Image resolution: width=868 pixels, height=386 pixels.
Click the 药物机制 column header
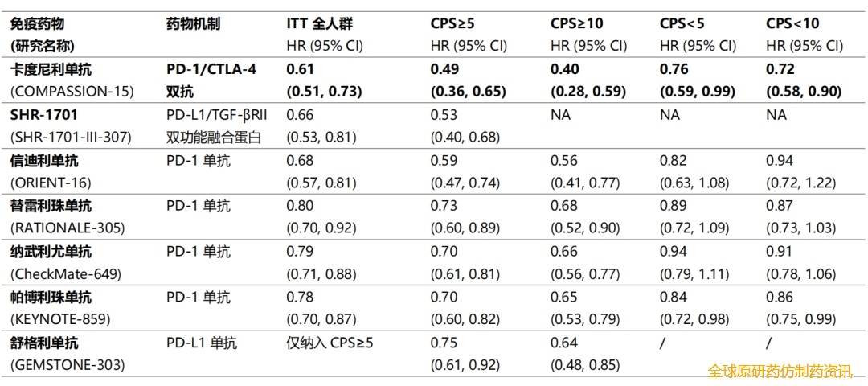pos(194,23)
